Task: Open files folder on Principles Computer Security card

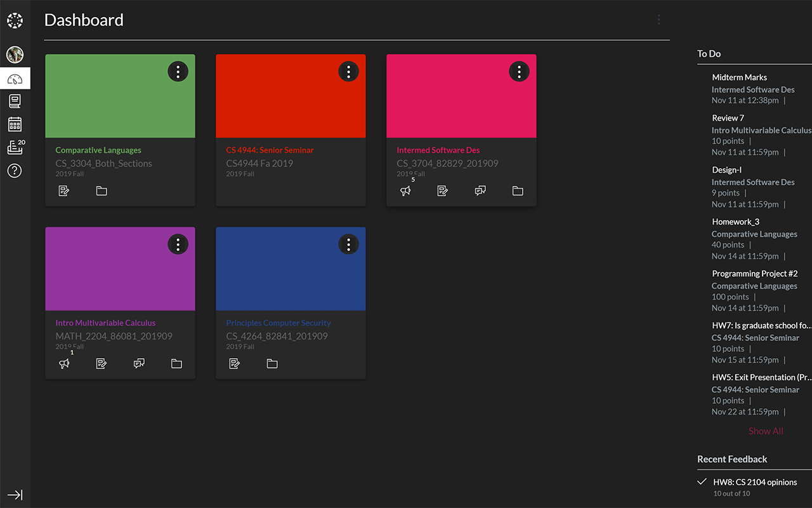Action: [x=272, y=363]
